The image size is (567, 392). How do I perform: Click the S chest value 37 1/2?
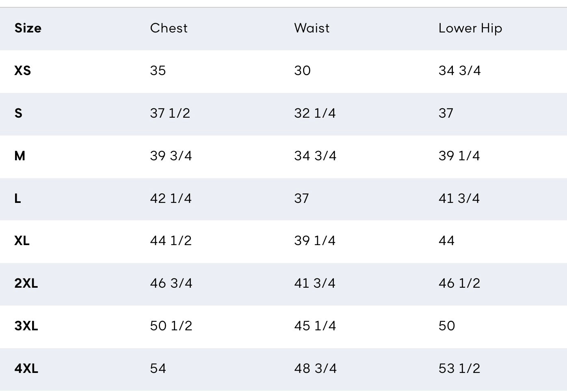[x=170, y=113]
